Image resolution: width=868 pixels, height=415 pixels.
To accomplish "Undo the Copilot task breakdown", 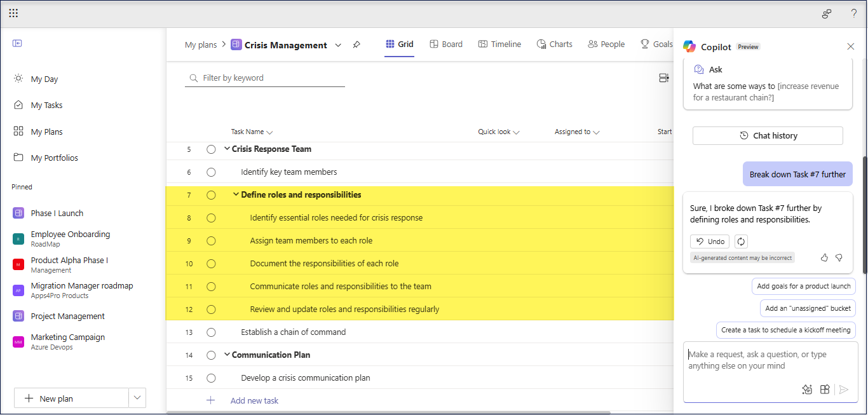I will (x=710, y=242).
